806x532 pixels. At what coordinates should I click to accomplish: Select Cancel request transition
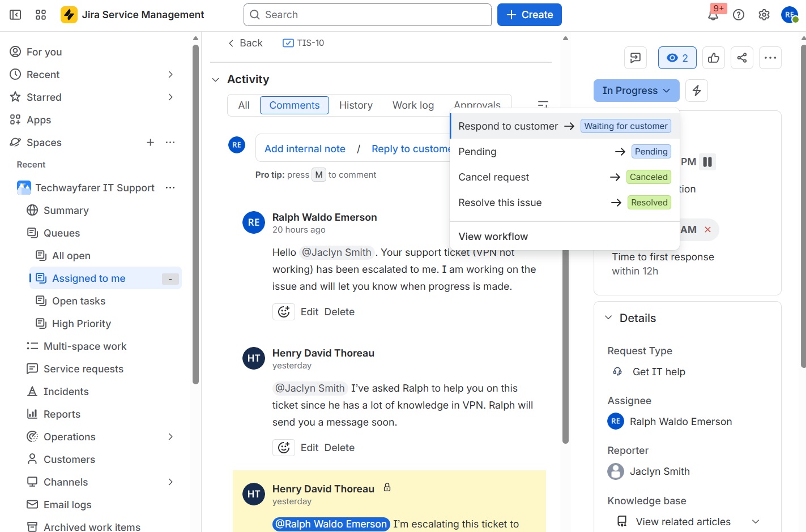[565, 177]
